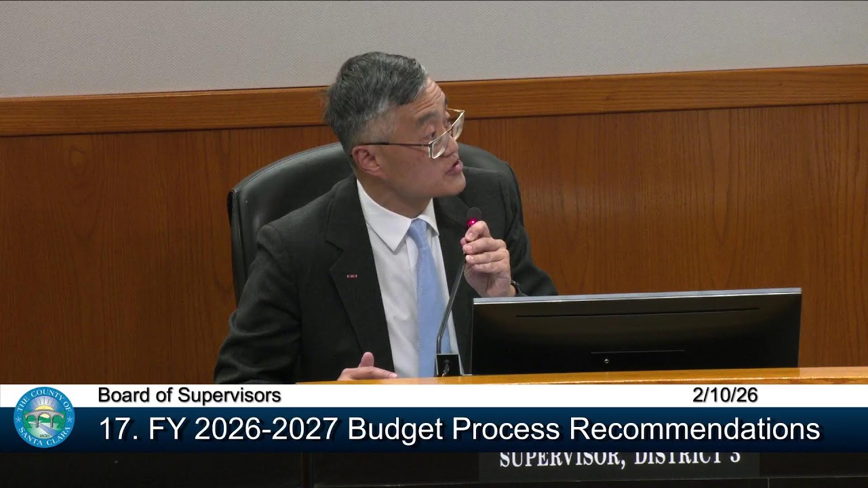868x488 pixels.
Task: Click the date '2/10/26' in the banner
Action: click(725, 395)
